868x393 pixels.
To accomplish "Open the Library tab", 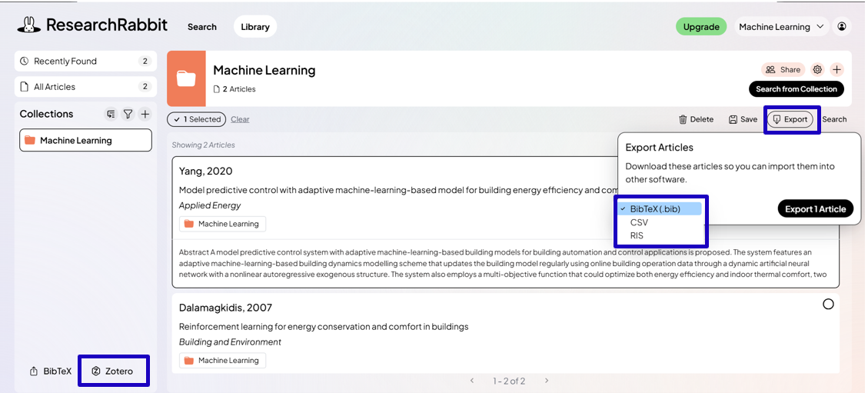I will (255, 27).
